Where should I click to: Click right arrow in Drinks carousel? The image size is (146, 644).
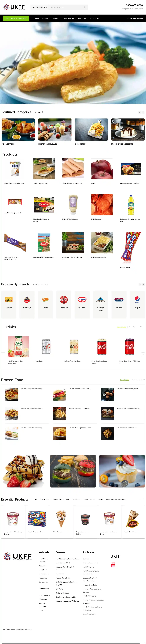[143, 354]
